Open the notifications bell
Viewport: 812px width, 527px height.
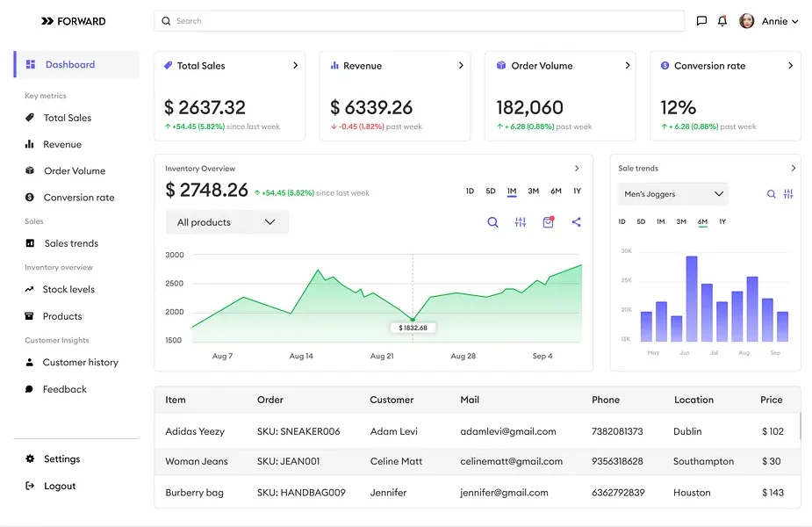[x=722, y=21]
